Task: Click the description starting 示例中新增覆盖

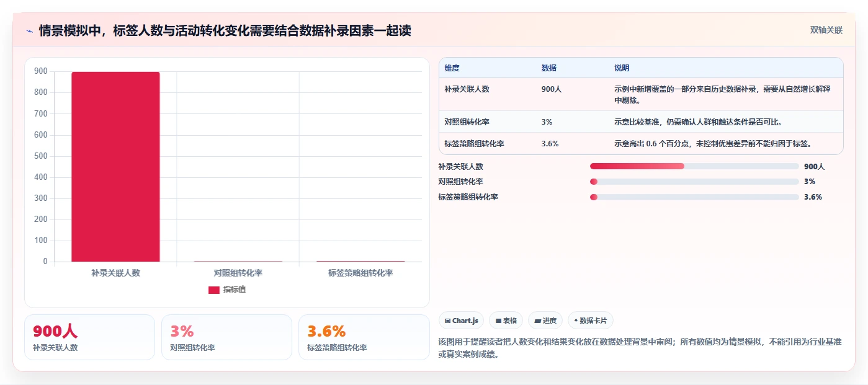Action: coord(723,94)
